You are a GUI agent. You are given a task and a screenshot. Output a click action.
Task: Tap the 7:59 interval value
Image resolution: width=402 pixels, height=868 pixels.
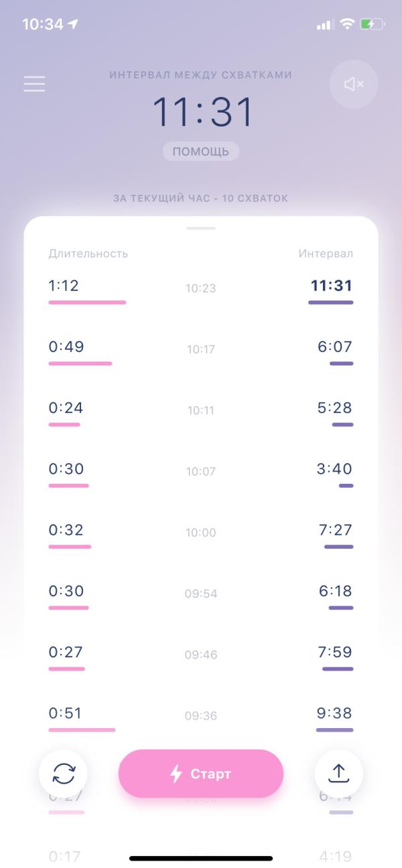coord(335,652)
